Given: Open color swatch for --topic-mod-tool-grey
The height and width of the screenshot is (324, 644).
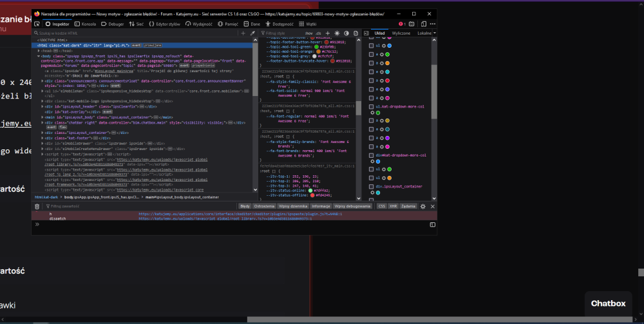Looking at the screenshot, I should 315,56.
